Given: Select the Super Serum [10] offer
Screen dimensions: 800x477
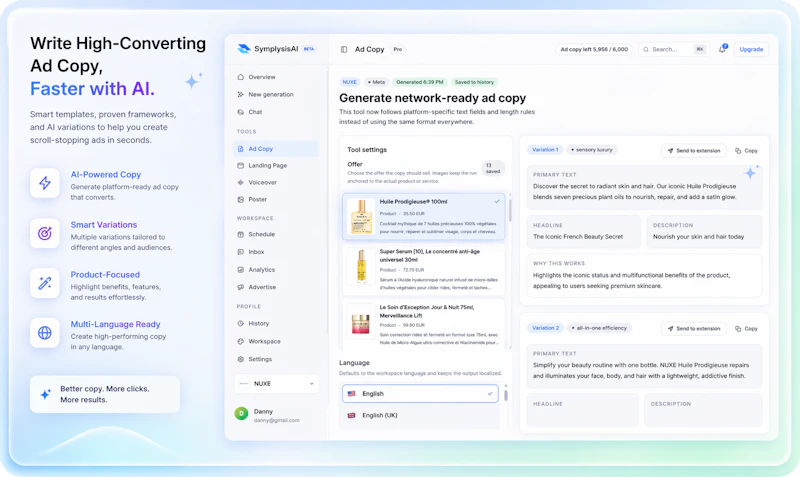Looking at the screenshot, I should [x=423, y=269].
